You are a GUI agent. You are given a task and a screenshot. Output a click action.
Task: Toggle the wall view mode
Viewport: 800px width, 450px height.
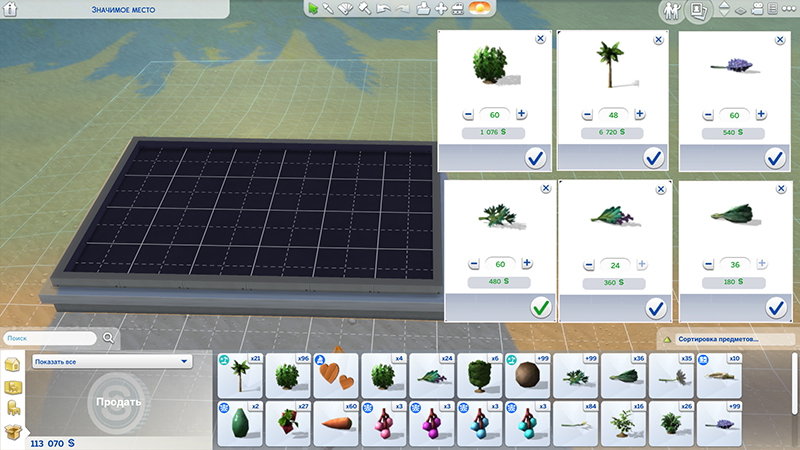coord(740,10)
